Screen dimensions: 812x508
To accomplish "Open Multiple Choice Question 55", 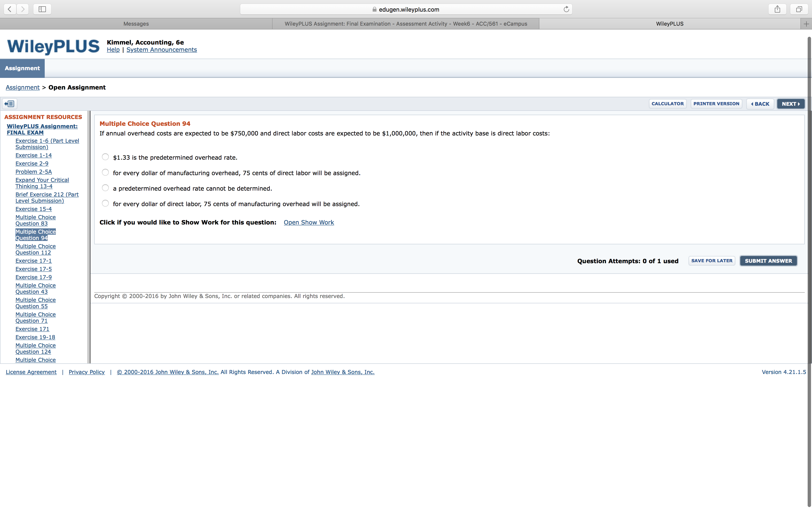I will [36, 303].
